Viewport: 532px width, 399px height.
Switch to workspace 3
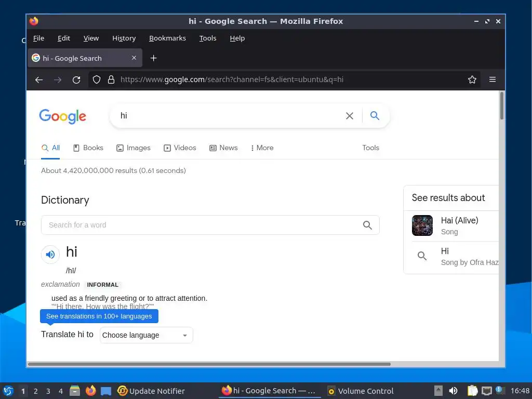click(x=48, y=391)
